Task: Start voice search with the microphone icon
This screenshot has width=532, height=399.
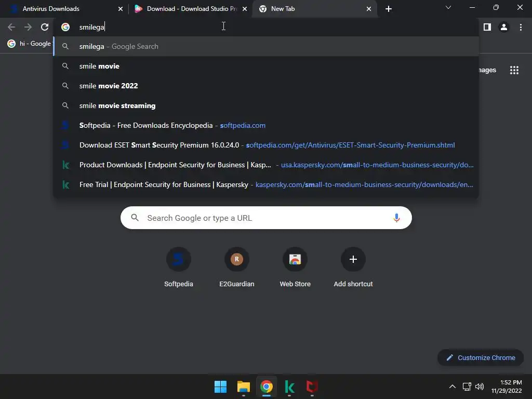Action: 396,218
